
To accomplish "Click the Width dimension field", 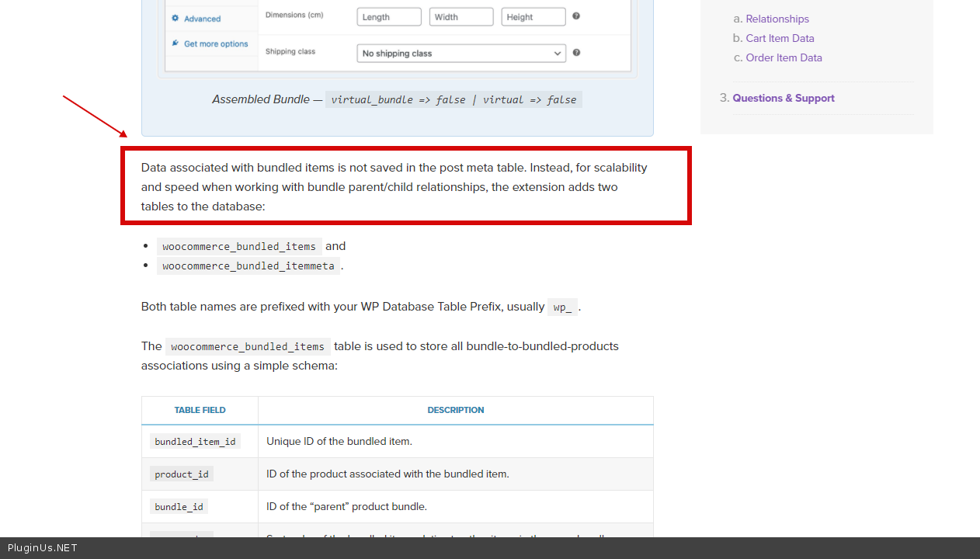I will [x=461, y=17].
